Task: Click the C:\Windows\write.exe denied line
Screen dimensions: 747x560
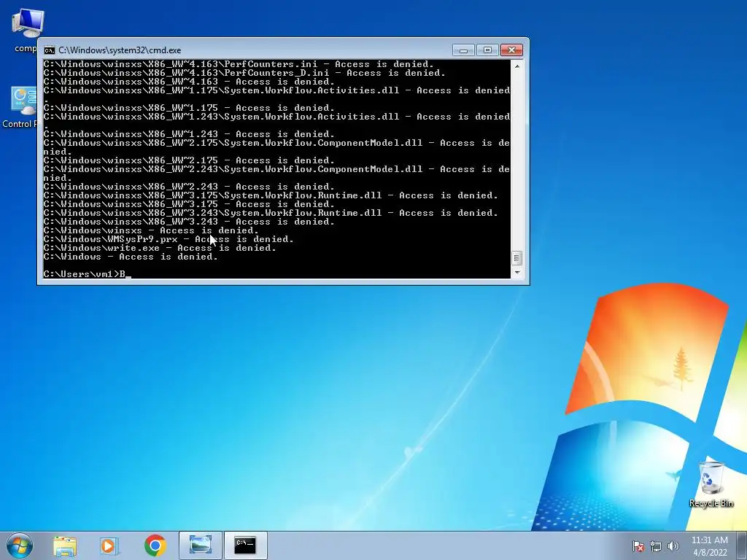Action: (x=160, y=248)
